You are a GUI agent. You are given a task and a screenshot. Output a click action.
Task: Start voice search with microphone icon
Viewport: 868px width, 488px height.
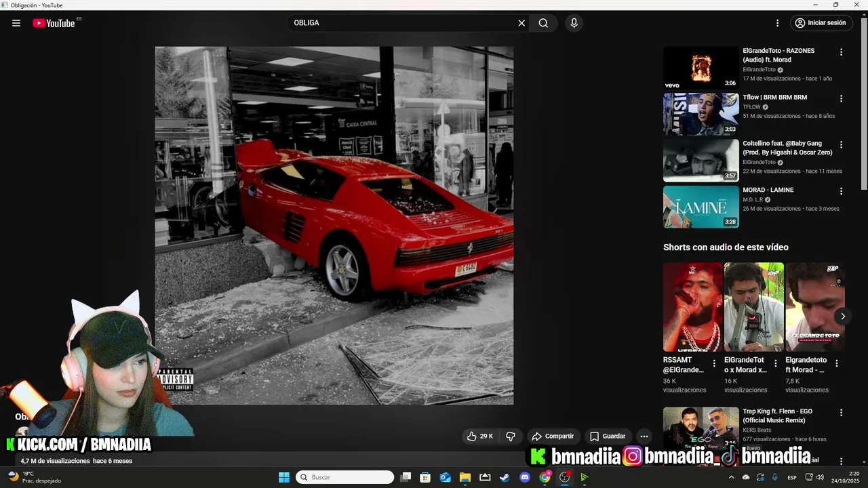point(574,23)
